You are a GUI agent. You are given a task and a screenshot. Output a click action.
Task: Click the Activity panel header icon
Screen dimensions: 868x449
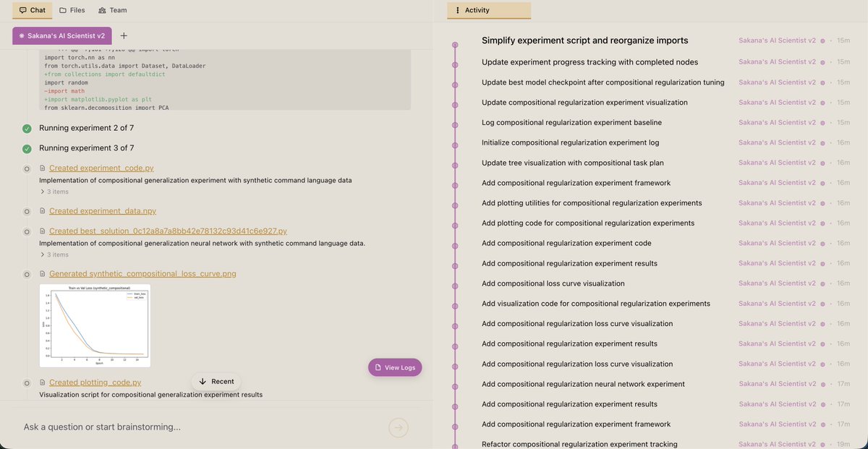coord(457,10)
